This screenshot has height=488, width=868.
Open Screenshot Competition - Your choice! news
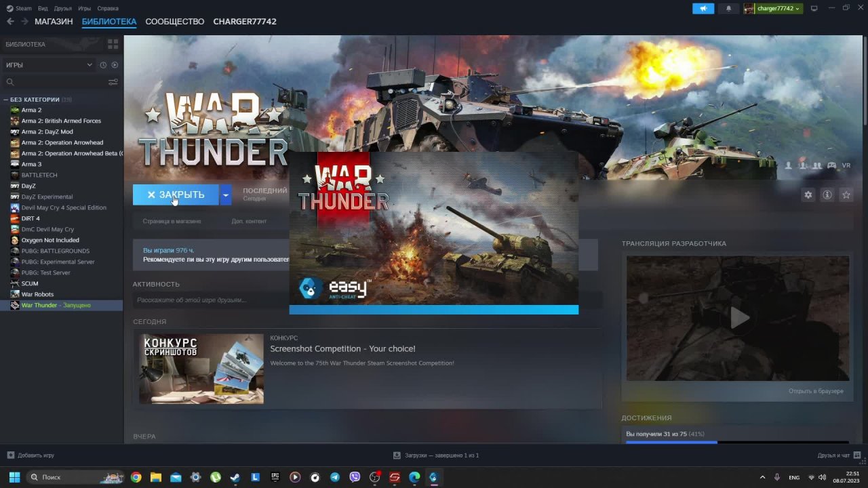coord(342,349)
